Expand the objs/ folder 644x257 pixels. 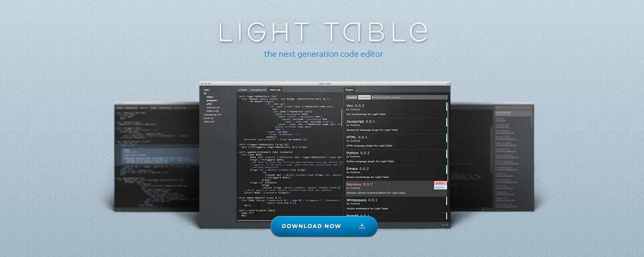point(210,96)
